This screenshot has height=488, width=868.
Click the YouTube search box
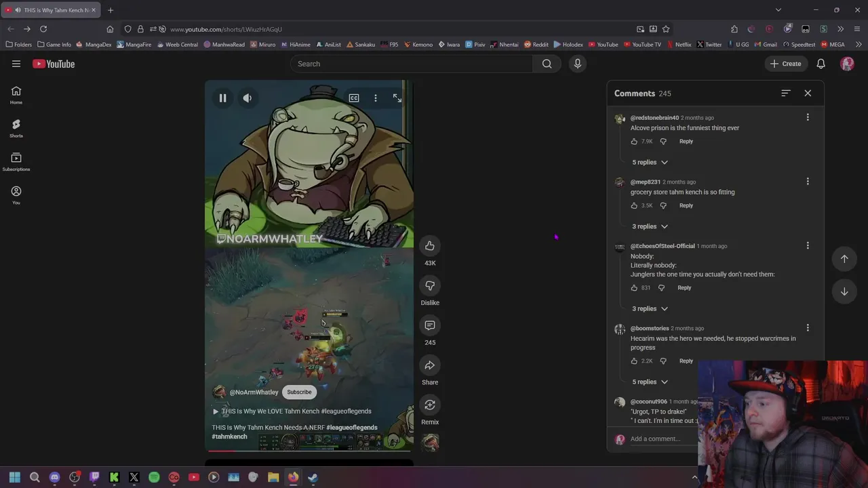point(412,64)
